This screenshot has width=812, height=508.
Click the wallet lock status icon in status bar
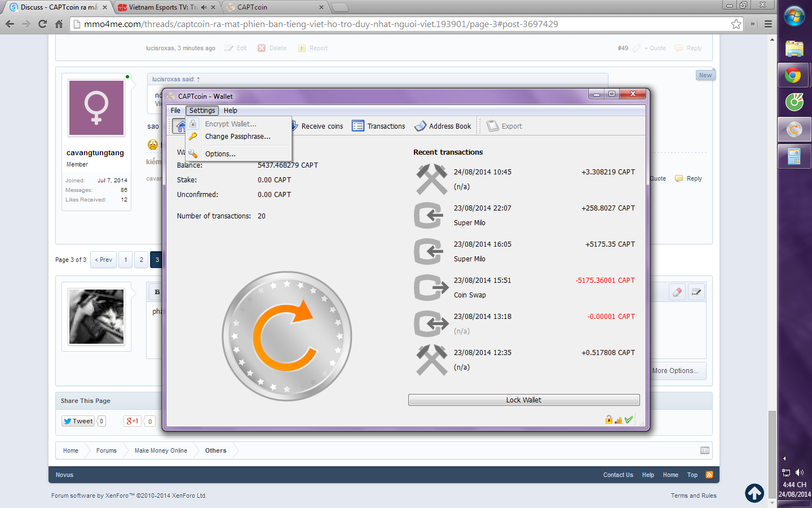(x=609, y=419)
